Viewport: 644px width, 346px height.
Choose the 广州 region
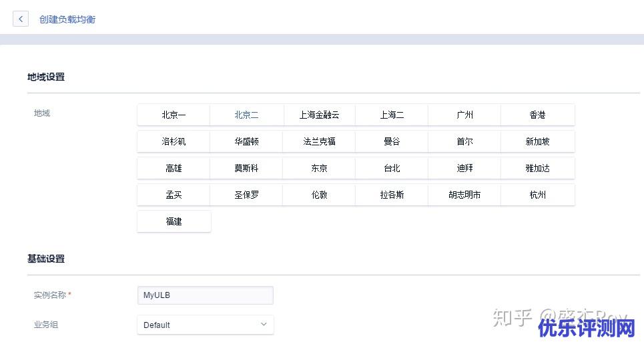click(x=464, y=115)
